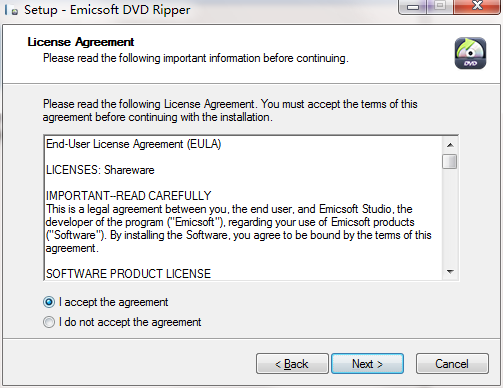Cancel the Emicsoft DVD Ripper setup
This screenshot has width=503, height=388.
click(452, 364)
